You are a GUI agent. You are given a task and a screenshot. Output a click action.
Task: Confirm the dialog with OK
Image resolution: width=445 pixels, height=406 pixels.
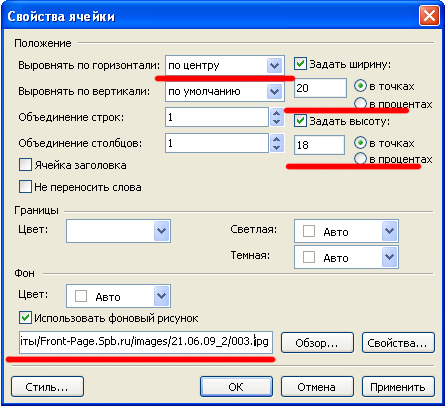[x=236, y=387]
